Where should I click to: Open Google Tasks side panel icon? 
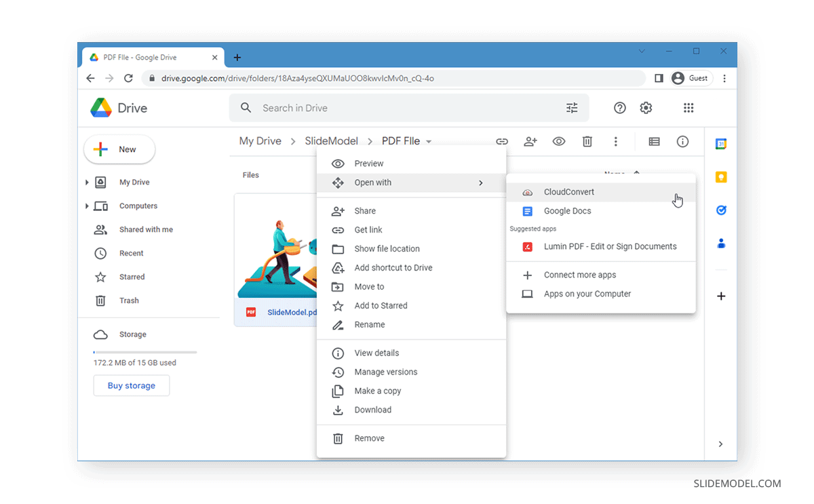tap(721, 210)
